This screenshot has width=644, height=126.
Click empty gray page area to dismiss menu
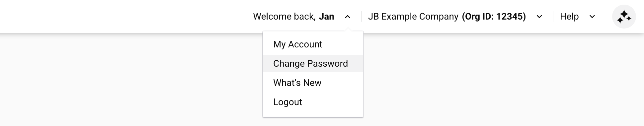133,80
